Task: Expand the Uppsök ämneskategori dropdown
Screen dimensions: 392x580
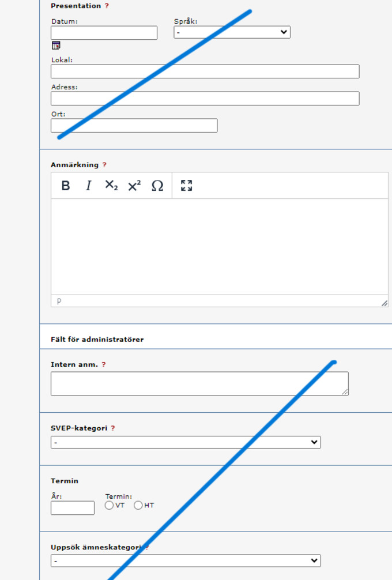Action: [186, 560]
